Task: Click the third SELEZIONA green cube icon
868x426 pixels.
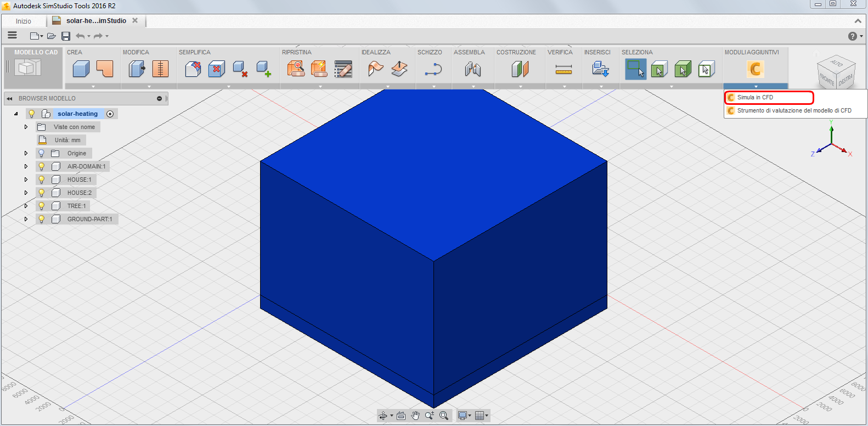Action: point(683,69)
